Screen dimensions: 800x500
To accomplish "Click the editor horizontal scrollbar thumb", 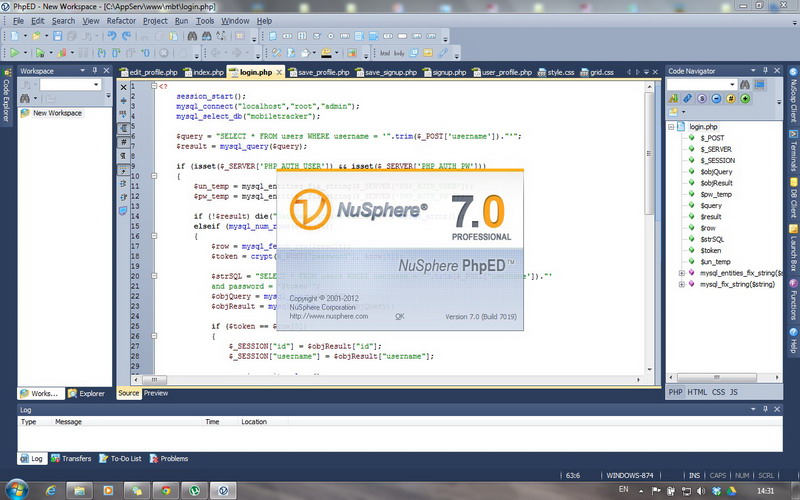I will (x=154, y=380).
